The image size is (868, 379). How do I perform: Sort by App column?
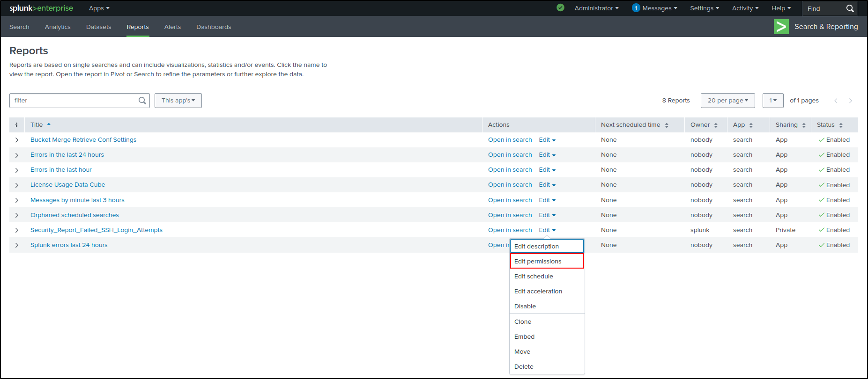(x=751, y=125)
